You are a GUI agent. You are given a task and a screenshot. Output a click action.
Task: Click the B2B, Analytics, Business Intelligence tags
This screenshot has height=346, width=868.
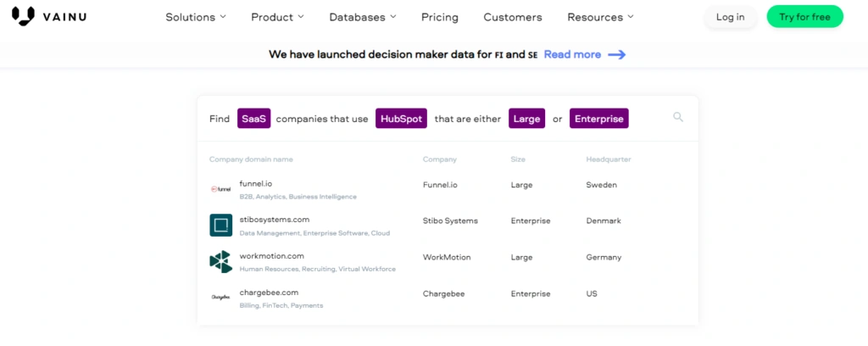[298, 197]
